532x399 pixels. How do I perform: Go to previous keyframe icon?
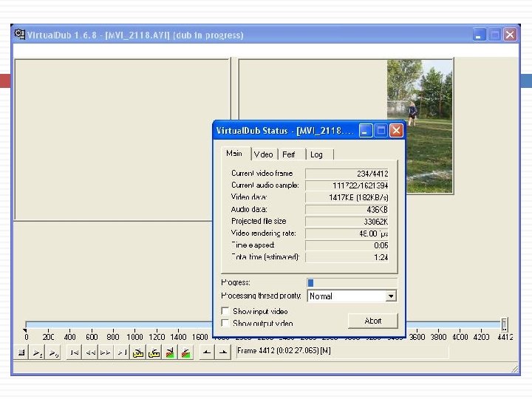coord(137,353)
